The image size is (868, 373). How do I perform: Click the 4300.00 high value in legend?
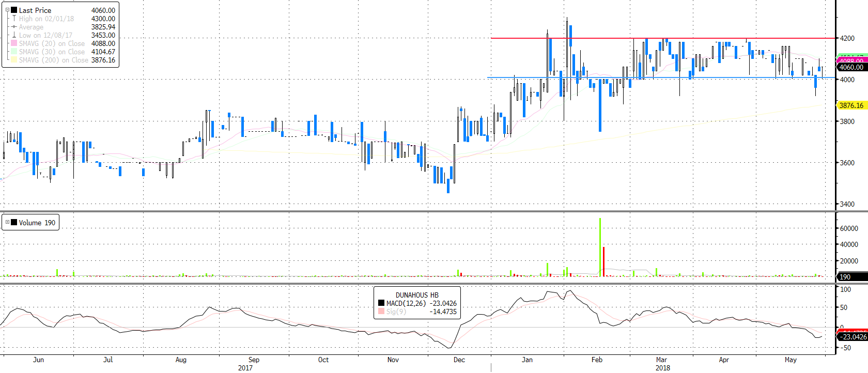pos(103,19)
